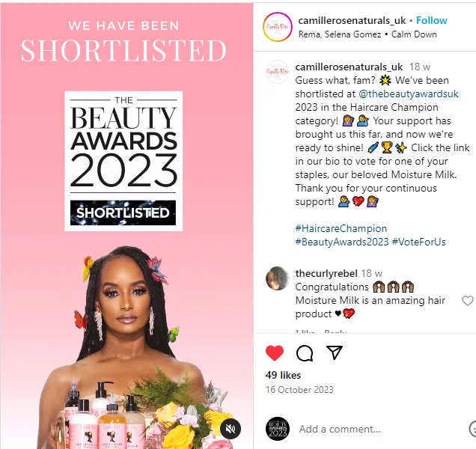Click the emoji picker beside comment field
Viewport: 476px width, 449px height.
(x=473, y=429)
